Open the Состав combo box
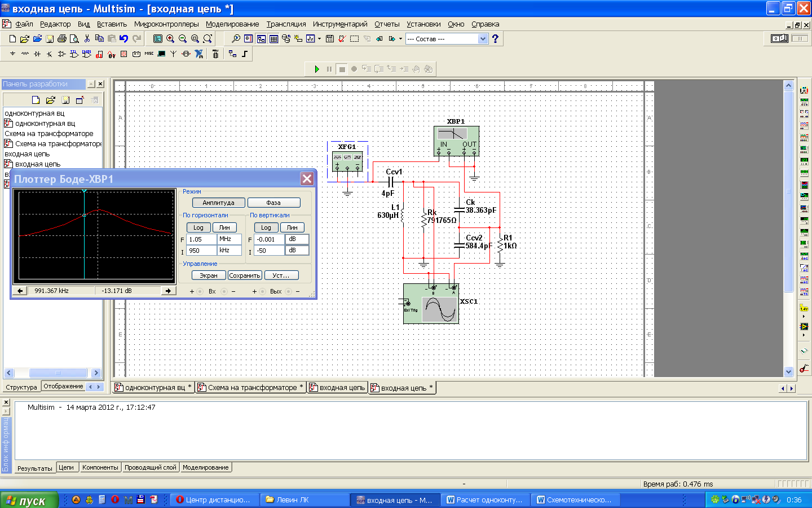Viewport: 812px width, 508px height. (x=446, y=39)
